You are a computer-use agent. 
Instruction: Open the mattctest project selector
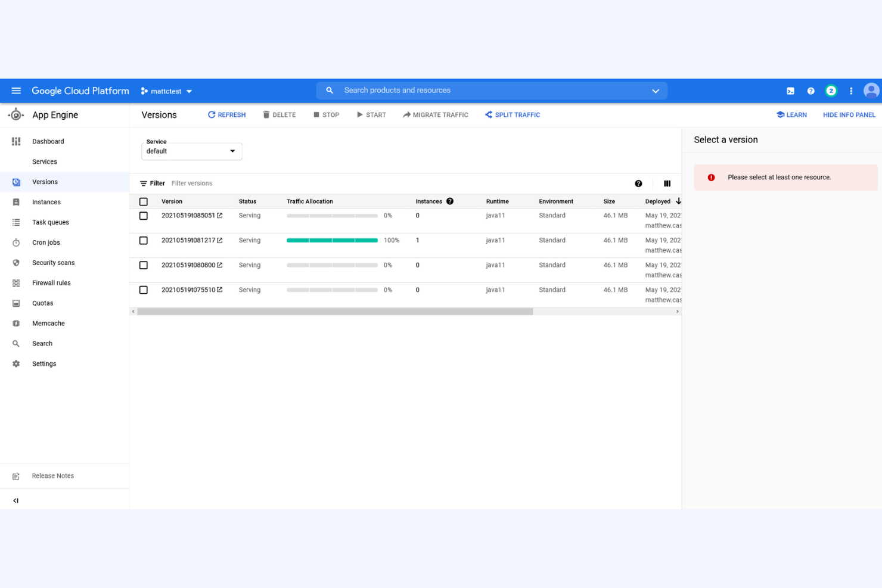point(166,91)
